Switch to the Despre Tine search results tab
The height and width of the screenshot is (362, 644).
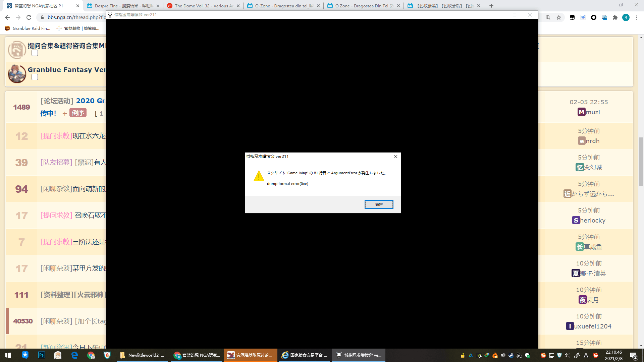pos(123,6)
